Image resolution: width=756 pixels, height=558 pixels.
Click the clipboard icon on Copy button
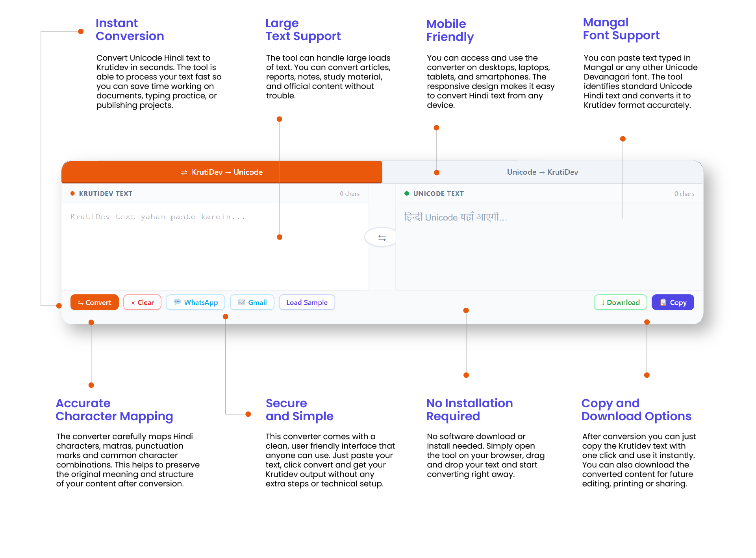663,302
